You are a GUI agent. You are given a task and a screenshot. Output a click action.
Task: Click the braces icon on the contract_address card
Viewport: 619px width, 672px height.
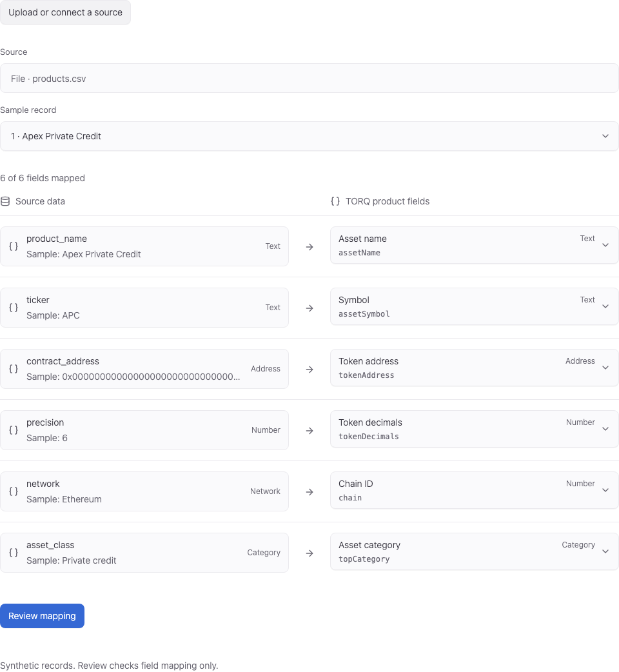click(x=14, y=369)
